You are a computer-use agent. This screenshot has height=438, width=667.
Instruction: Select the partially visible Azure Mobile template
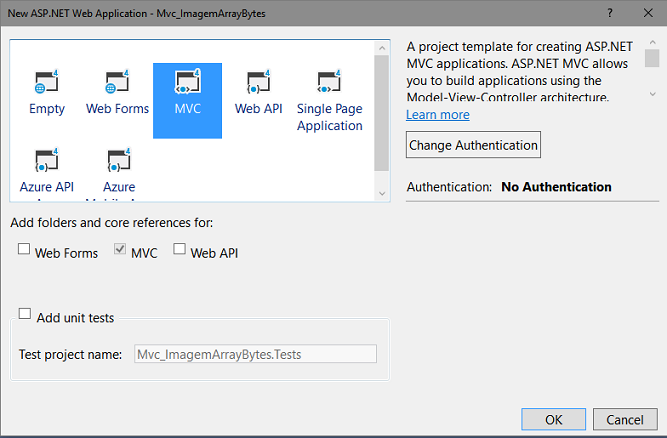click(119, 173)
